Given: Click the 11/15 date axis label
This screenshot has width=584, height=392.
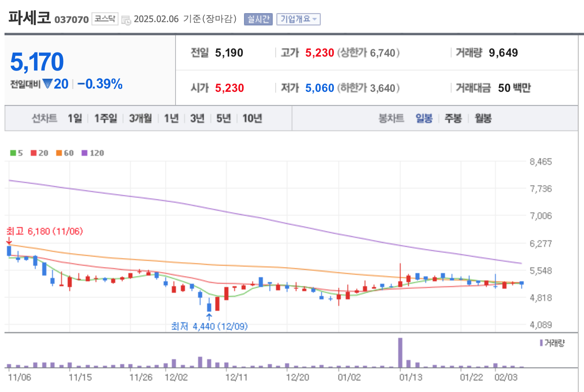Looking at the screenshot, I should tap(80, 377).
